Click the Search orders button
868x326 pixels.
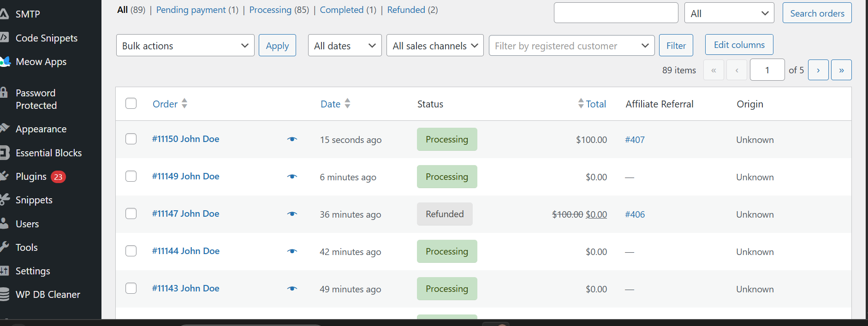pyautogui.click(x=817, y=13)
